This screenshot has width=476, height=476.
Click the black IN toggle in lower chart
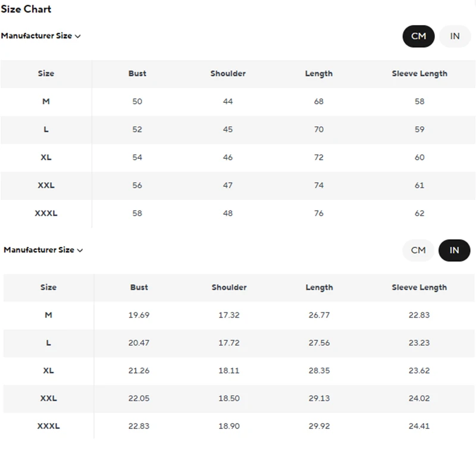[x=455, y=250]
